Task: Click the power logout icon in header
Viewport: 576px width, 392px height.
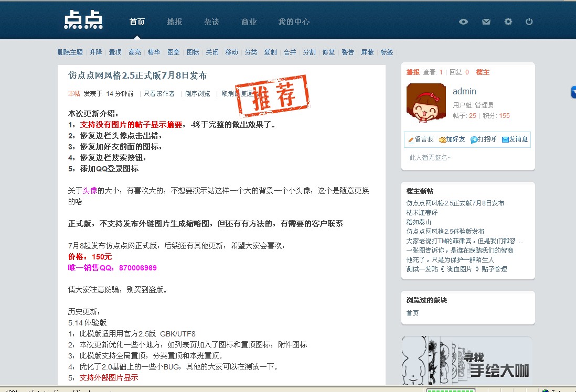Action: click(529, 21)
